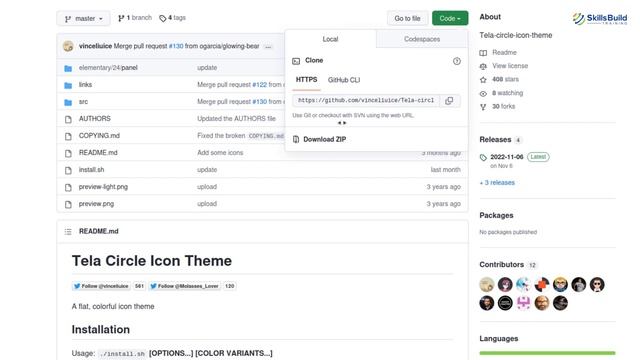This screenshot has width=640, height=360.
Task: Click the scale icon beside View license
Action: pyautogui.click(x=483, y=66)
